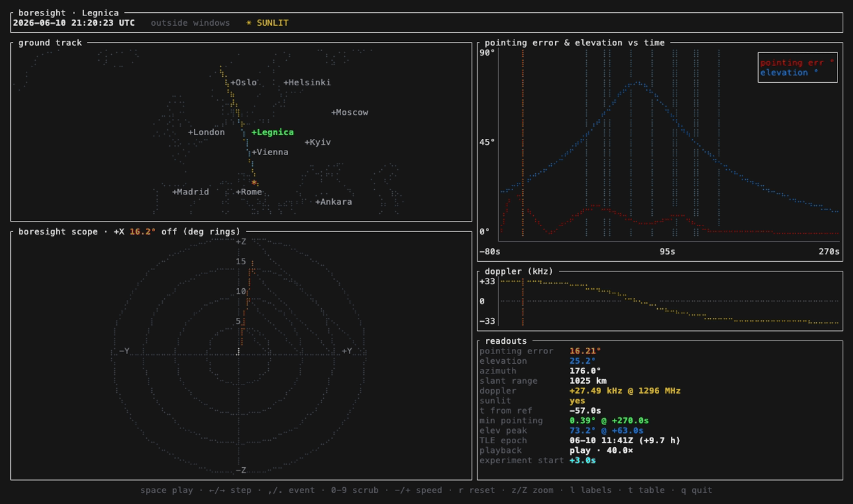Click the pointing error value 16.21°
The height and width of the screenshot is (504, 853).
coord(585,351)
